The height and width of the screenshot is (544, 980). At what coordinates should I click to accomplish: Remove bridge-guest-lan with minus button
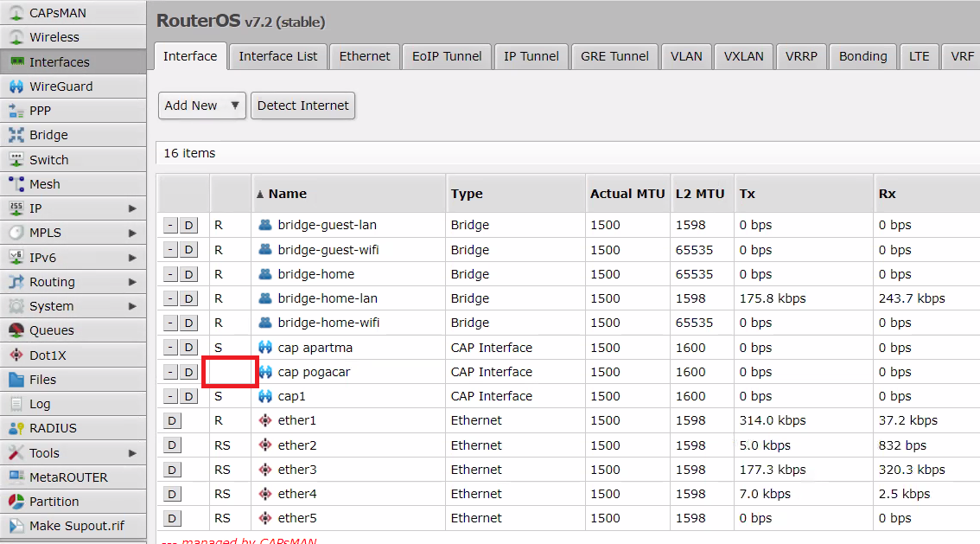[170, 225]
